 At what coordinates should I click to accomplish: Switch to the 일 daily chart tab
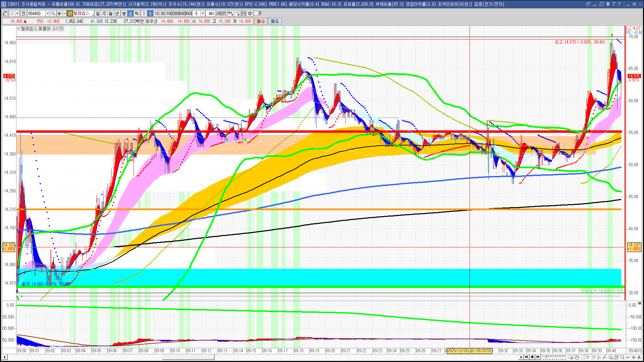98,13
